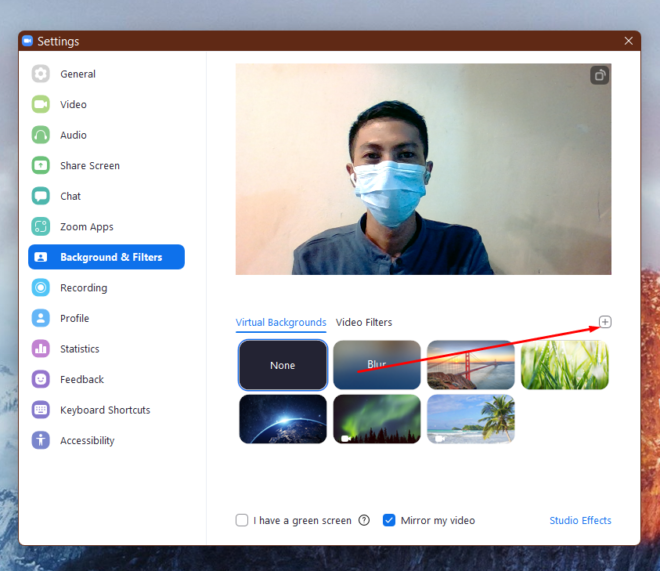The width and height of the screenshot is (660, 571).
Task: Click the camera video preview
Action: 423,169
